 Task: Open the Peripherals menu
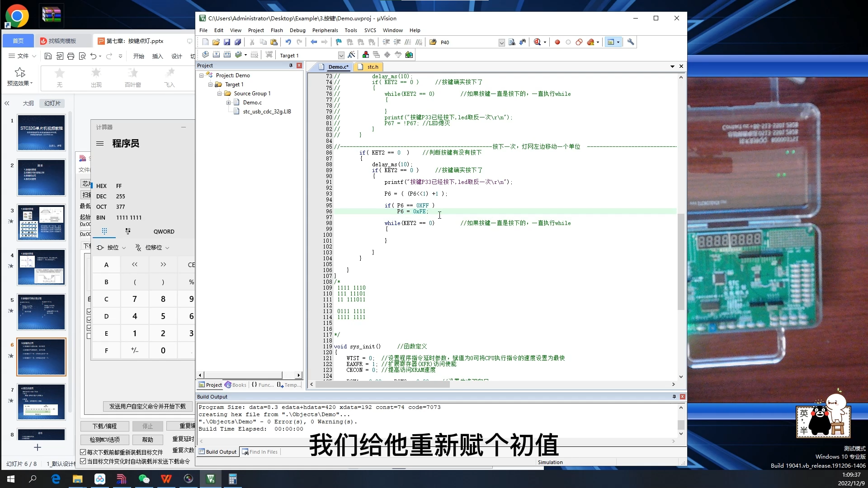pos(325,30)
